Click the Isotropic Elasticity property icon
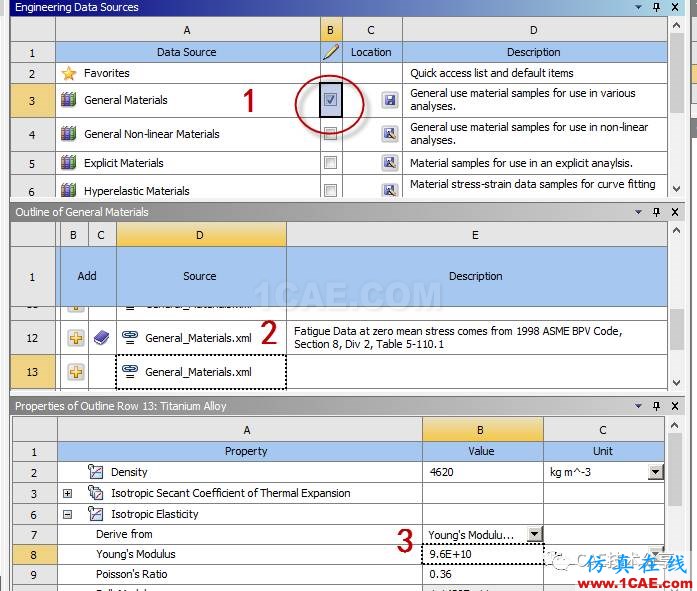Image resolution: width=697 pixels, height=591 pixels. [x=95, y=514]
